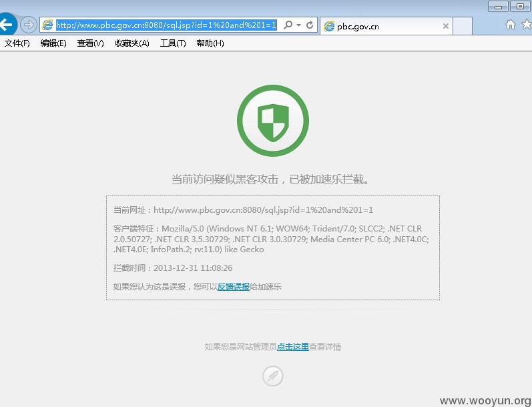
Task: Maximize the browser window
Action: pos(520,7)
